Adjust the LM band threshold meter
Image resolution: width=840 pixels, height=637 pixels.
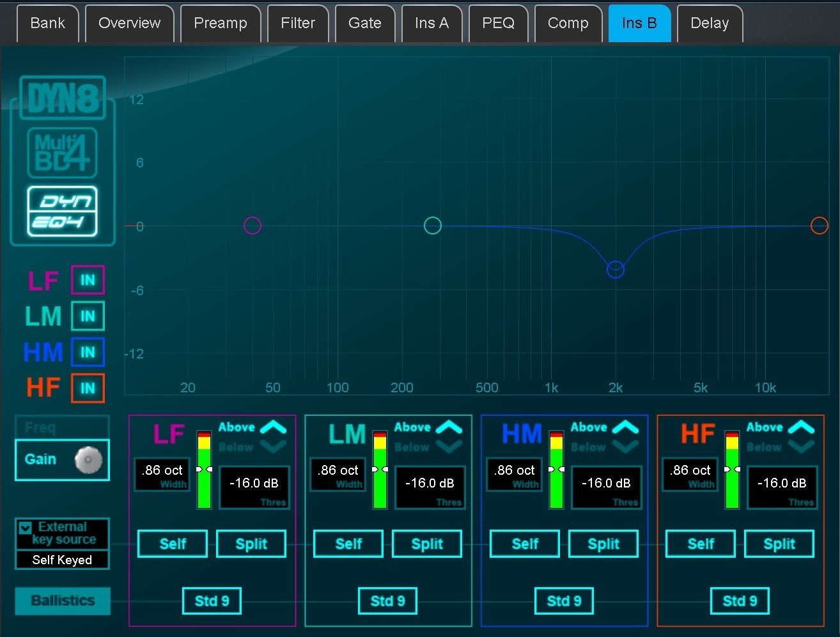(380, 470)
